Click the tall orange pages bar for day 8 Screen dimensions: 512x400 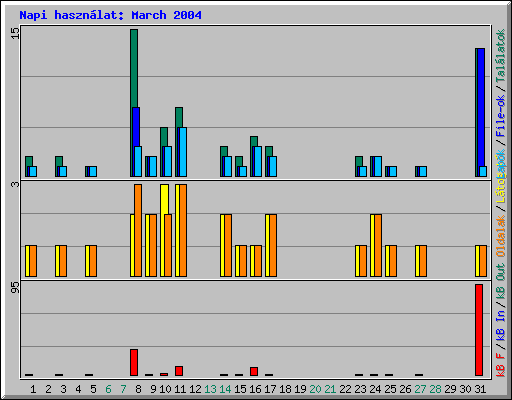coord(138,230)
